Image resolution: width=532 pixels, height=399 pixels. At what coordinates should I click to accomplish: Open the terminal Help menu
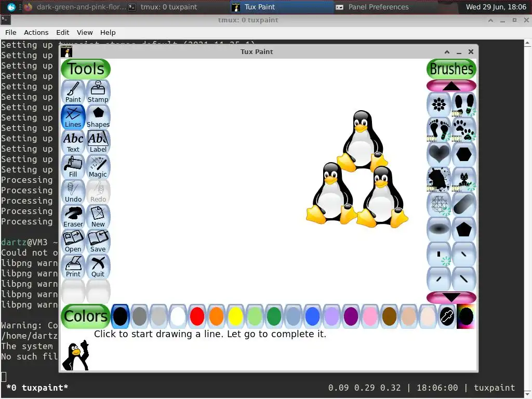(108, 33)
